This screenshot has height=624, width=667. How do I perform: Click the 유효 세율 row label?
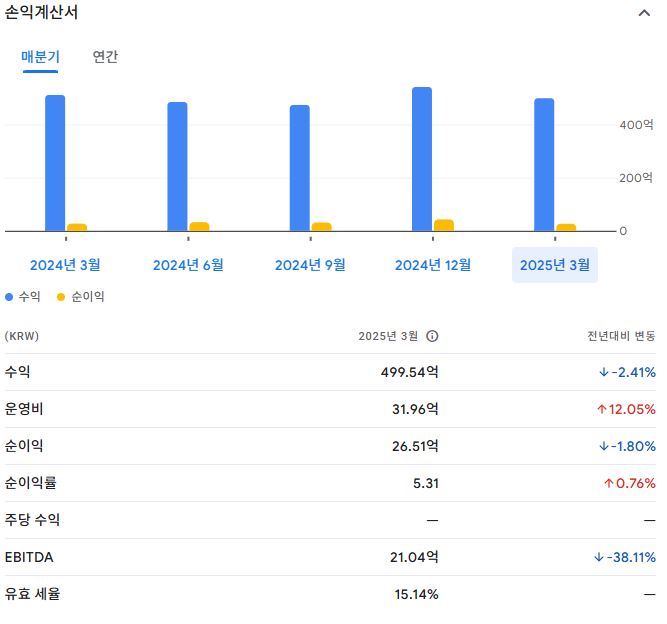[x=32, y=594]
